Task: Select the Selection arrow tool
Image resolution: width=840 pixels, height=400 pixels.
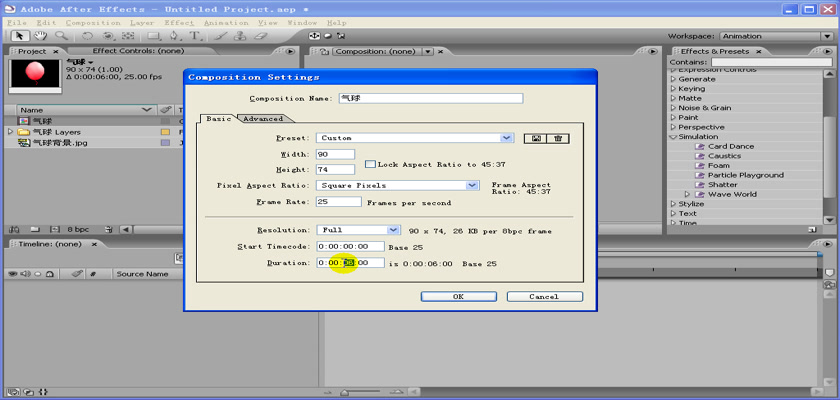Action: [x=20, y=36]
